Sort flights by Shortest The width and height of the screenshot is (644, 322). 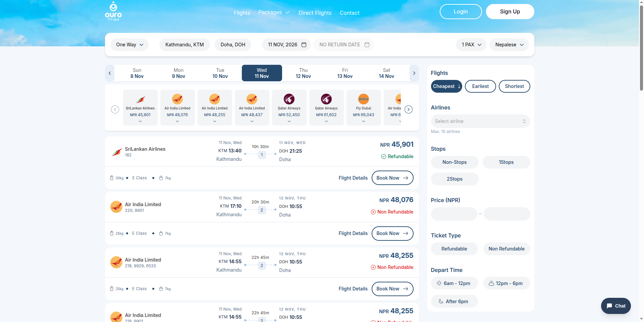coord(514,86)
